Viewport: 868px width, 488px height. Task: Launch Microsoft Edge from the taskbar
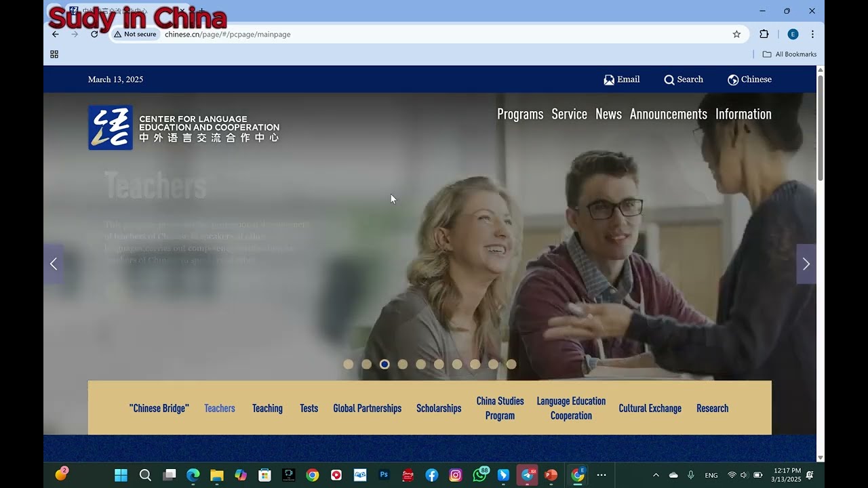193,475
